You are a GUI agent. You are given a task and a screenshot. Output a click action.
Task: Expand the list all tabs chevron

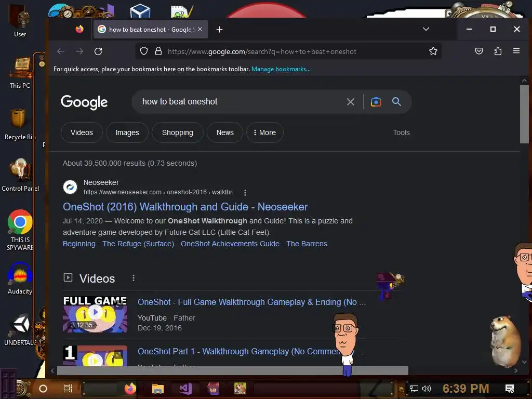tap(426, 29)
